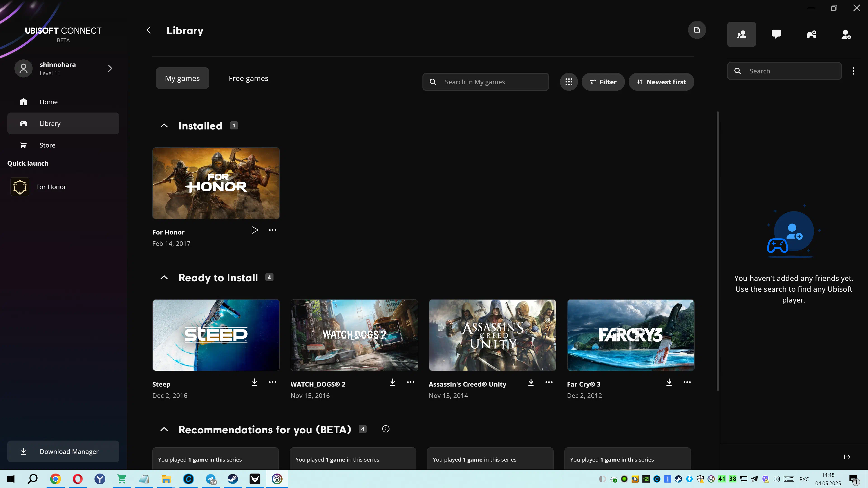Image resolution: width=868 pixels, height=488 pixels.
Task: Collapse the Ready to Install section
Action: coord(164,277)
